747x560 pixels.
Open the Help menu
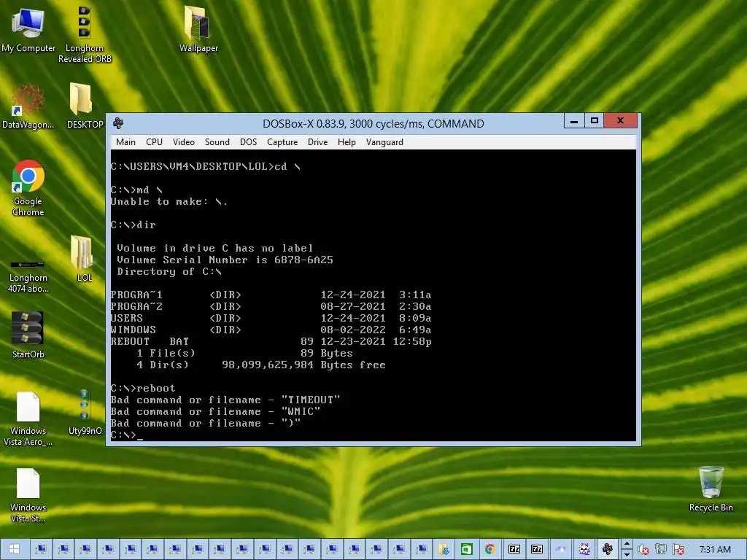347,142
